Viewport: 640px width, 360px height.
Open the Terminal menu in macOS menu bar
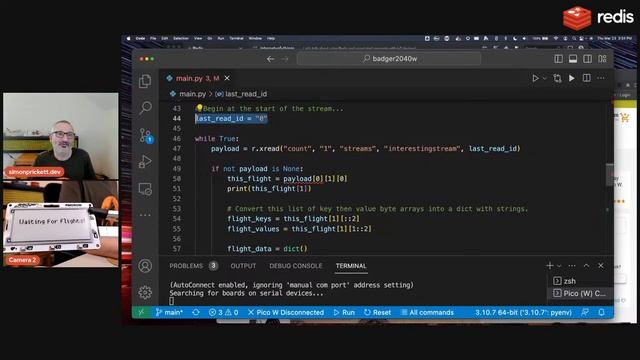[236, 38]
